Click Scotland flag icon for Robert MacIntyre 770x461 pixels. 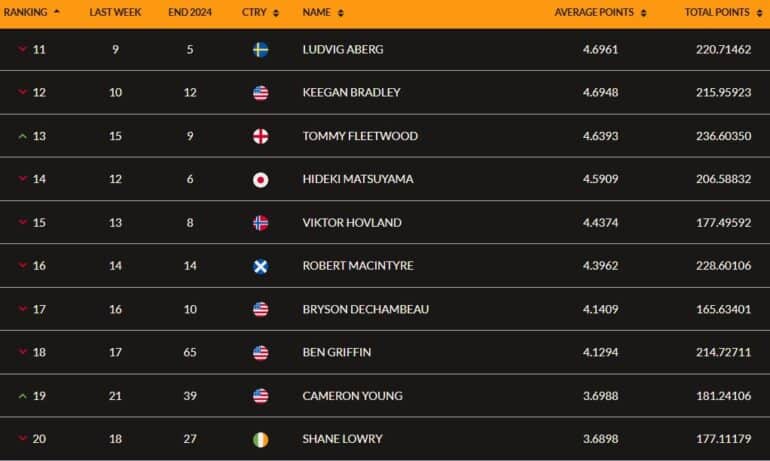[260, 266]
